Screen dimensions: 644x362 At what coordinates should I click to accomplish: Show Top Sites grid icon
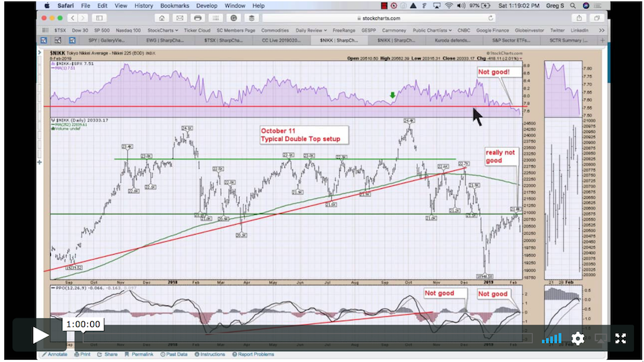click(x=215, y=18)
